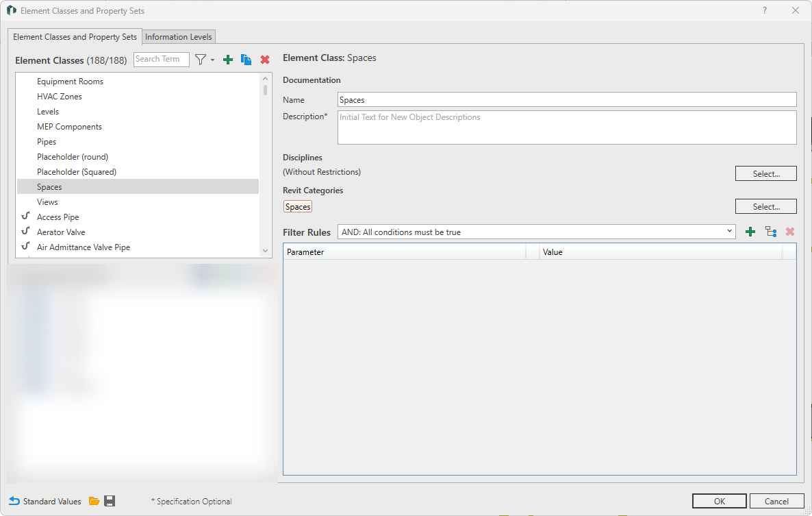Select Aerator Valve element class
This screenshot has width=812, height=516.
coord(138,232)
